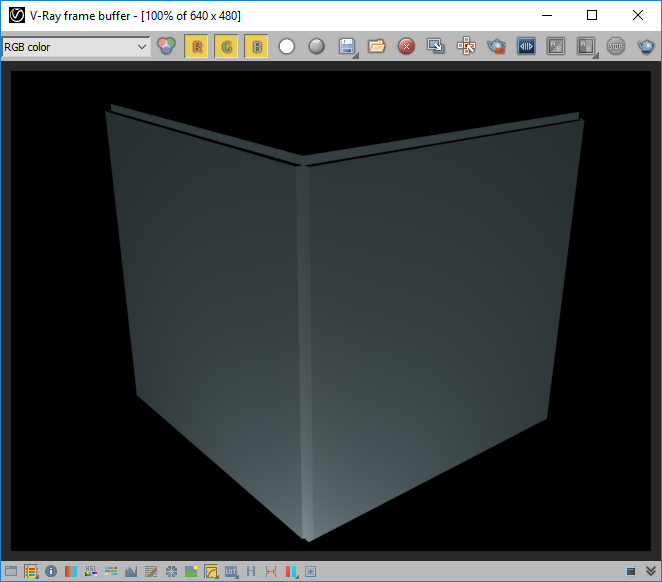Save the current image floppy icon
The image size is (662, 582).
pos(347,46)
